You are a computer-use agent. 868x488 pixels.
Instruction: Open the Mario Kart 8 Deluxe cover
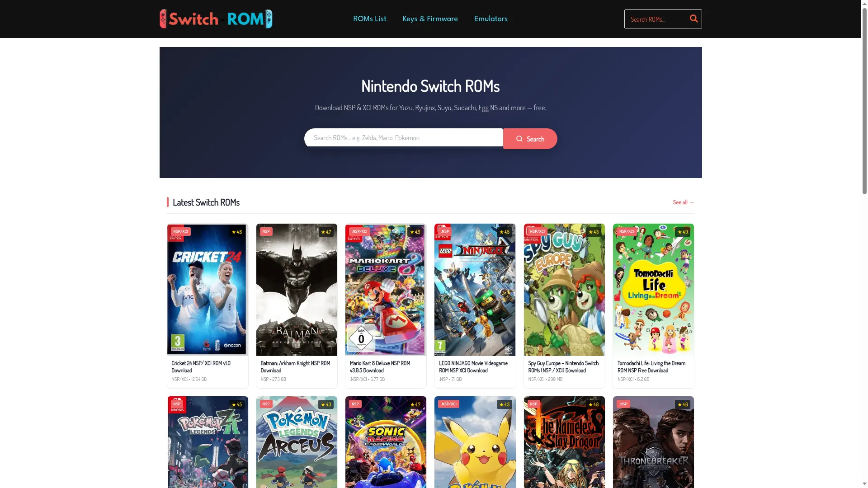click(x=386, y=290)
